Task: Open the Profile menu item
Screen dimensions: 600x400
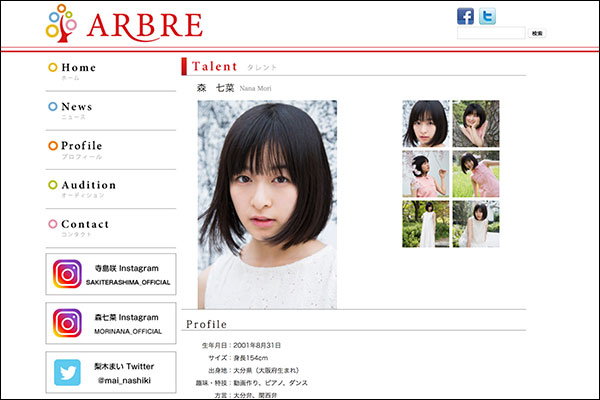Action: tap(81, 146)
